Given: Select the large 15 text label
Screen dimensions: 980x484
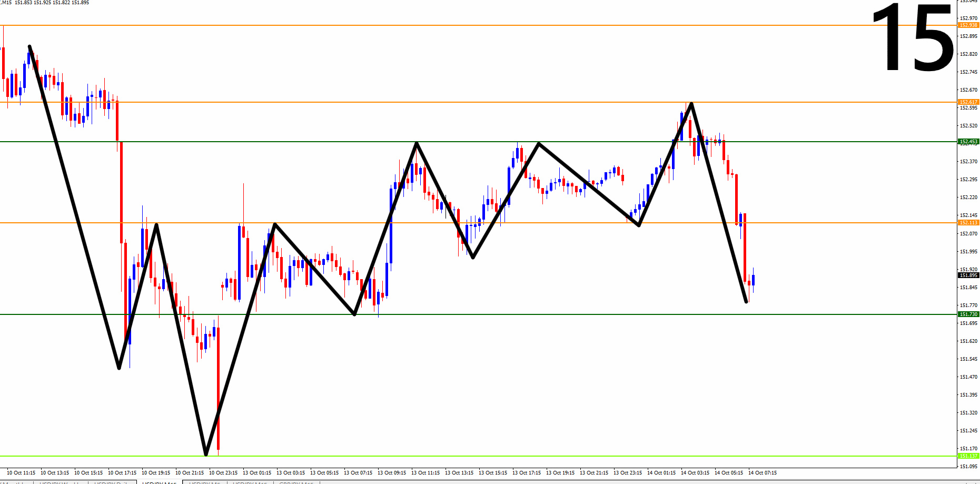Looking at the screenshot, I should click(913, 37).
